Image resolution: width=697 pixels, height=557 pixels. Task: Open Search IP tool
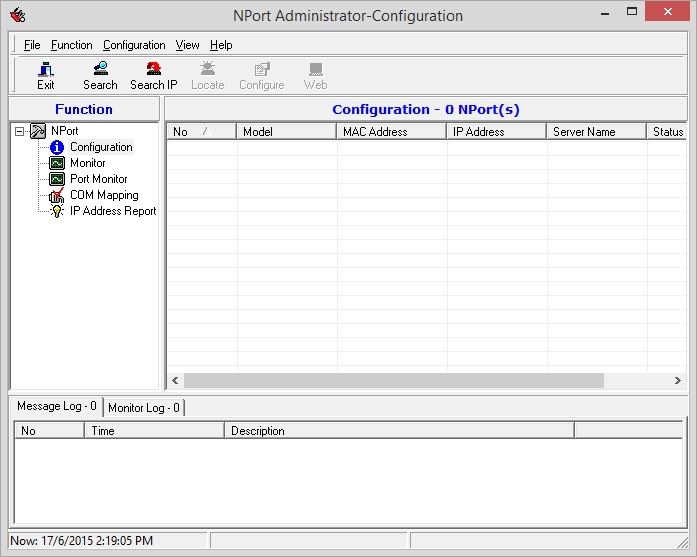(x=154, y=76)
